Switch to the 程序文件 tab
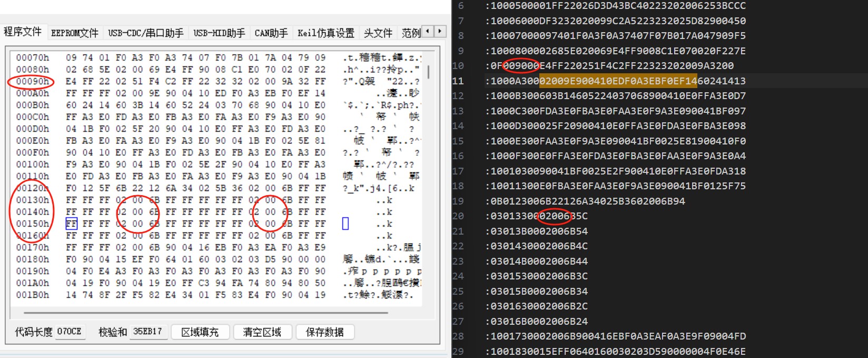 [23, 32]
